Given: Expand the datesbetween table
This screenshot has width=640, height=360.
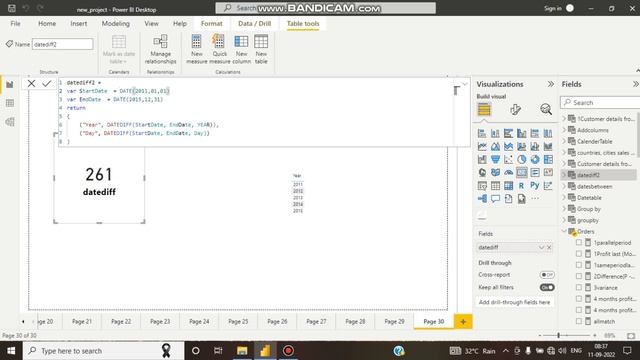Looking at the screenshot, I should click(564, 187).
